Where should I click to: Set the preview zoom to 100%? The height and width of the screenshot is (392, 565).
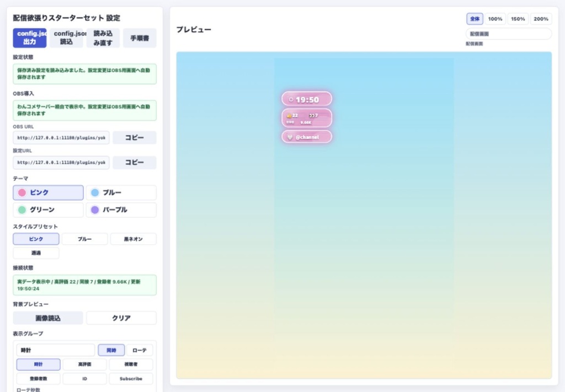(x=495, y=19)
